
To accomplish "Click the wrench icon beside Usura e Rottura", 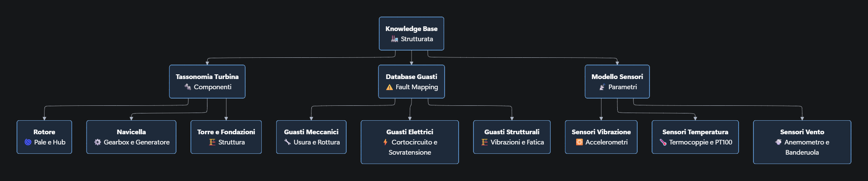I will coord(287,142).
